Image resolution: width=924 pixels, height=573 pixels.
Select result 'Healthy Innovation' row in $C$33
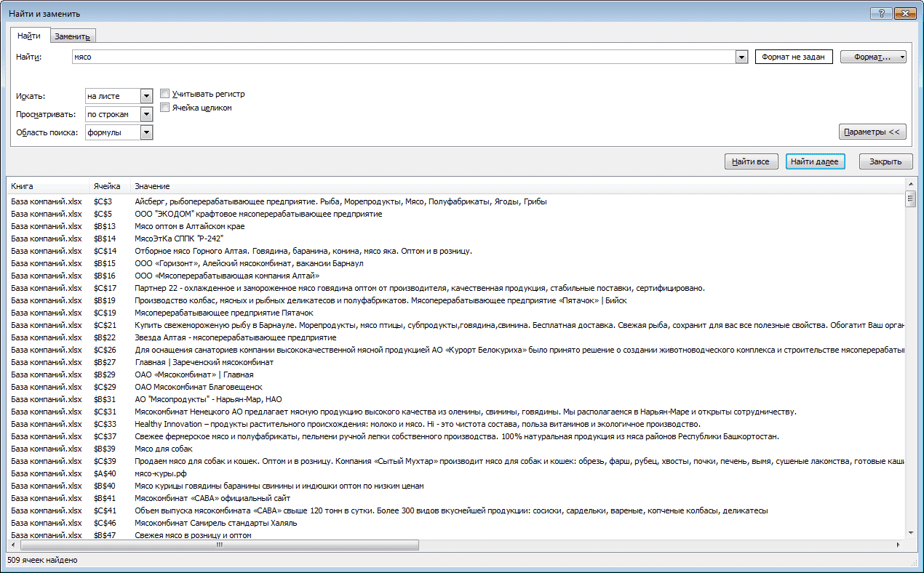pyautogui.click(x=455, y=424)
